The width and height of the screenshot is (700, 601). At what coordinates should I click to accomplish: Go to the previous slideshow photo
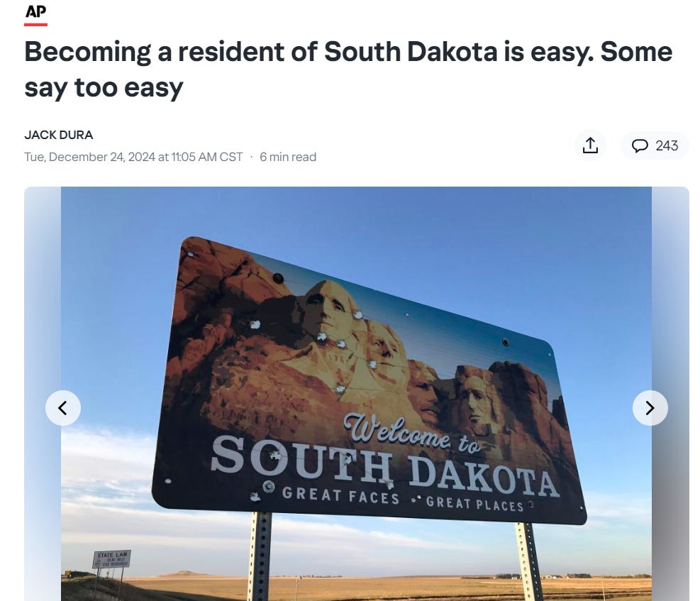point(63,408)
